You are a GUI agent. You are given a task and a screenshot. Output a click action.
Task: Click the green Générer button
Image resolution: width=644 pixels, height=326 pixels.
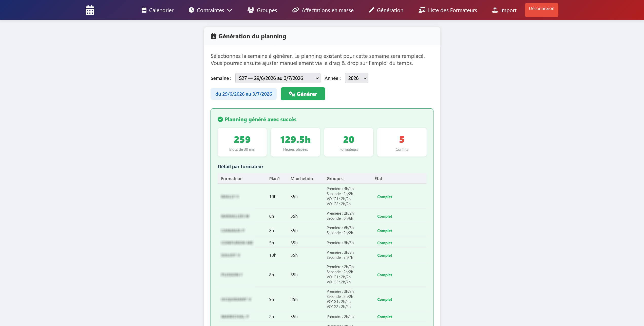point(303,94)
